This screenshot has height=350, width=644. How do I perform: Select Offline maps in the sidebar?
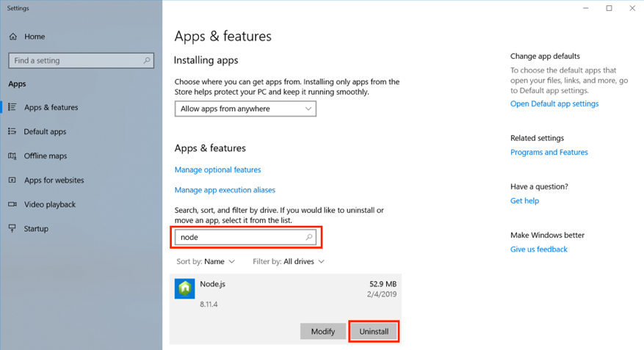pyautogui.click(x=46, y=156)
